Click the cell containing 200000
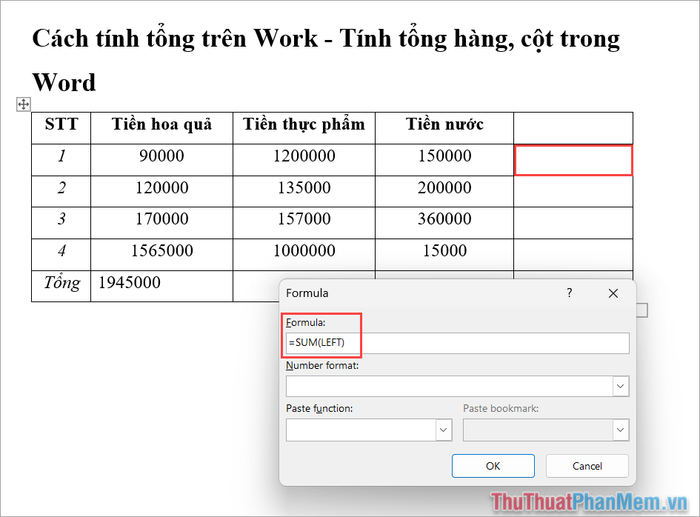The height and width of the screenshot is (517, 700). pyautogui.click(x=445, y=192)
